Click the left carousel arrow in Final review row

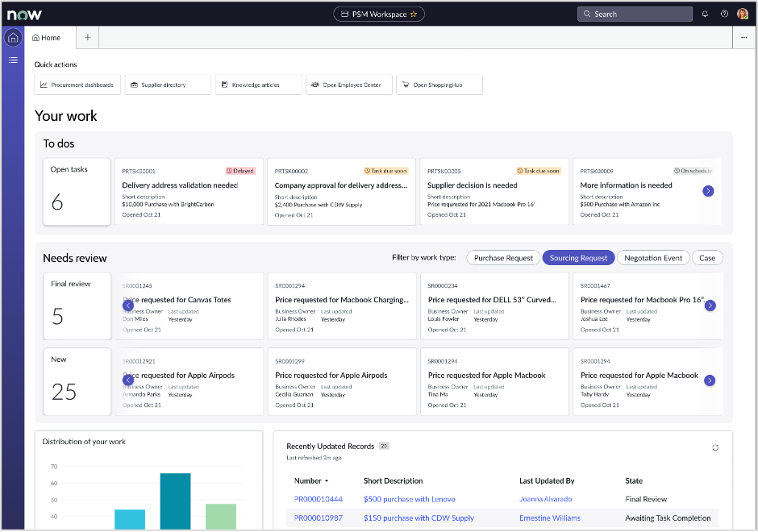pyautogui.click(x=127, y=305)
